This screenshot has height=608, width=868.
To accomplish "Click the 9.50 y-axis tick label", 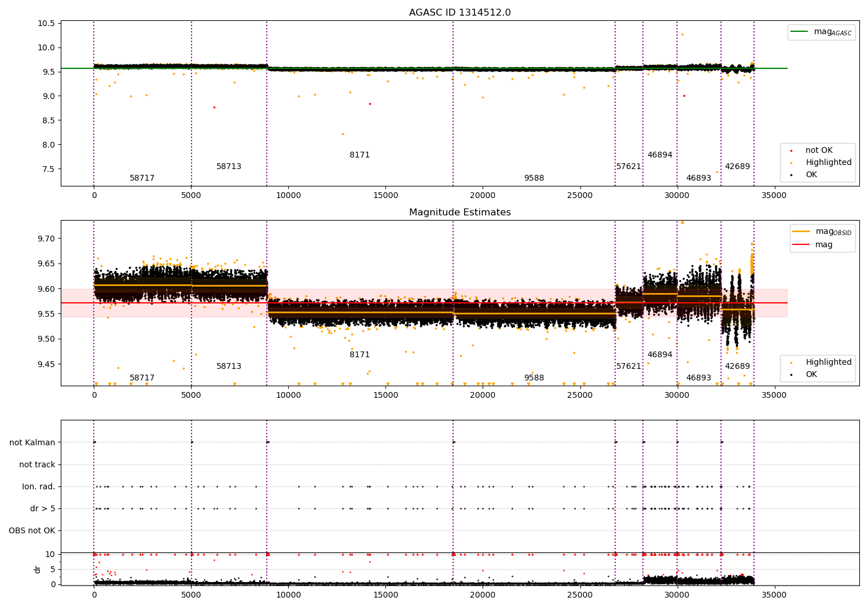I will (46, 339).
